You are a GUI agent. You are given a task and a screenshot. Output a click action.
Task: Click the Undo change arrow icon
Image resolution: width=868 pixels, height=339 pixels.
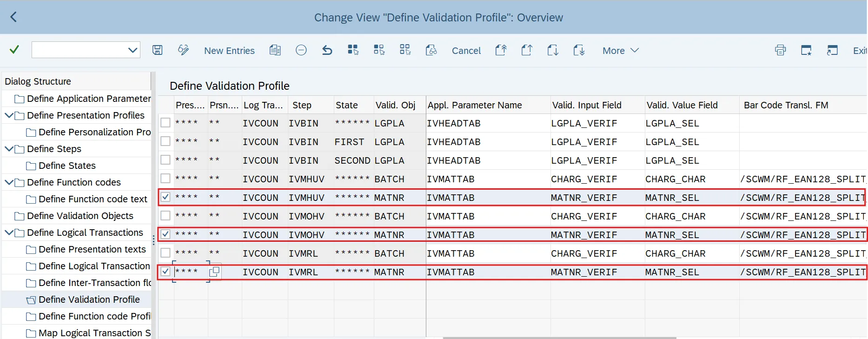pos(327,50)
